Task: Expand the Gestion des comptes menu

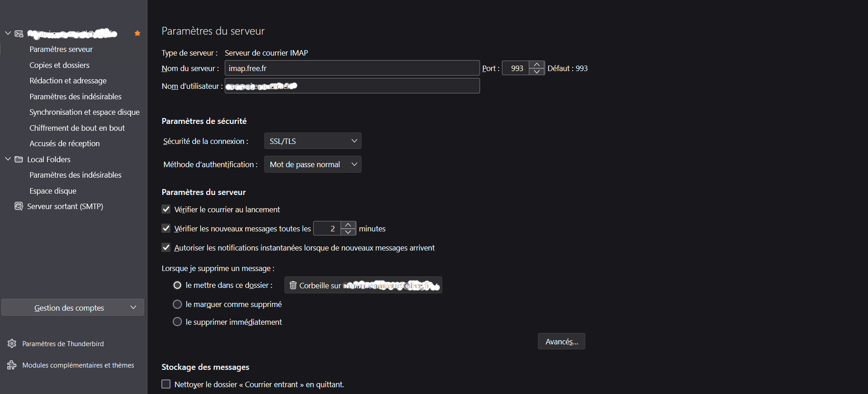Action: click(x=72, y=307)
